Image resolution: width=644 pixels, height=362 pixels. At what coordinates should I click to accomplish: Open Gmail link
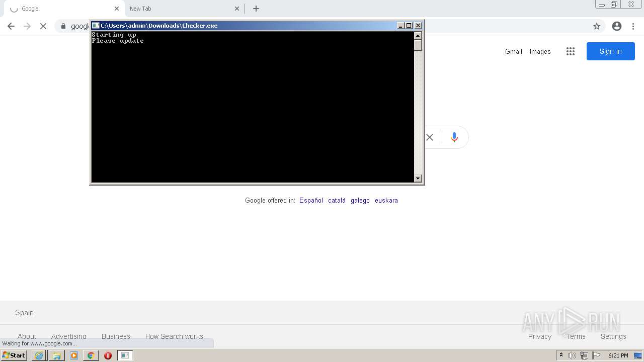[x=514, y=51]
